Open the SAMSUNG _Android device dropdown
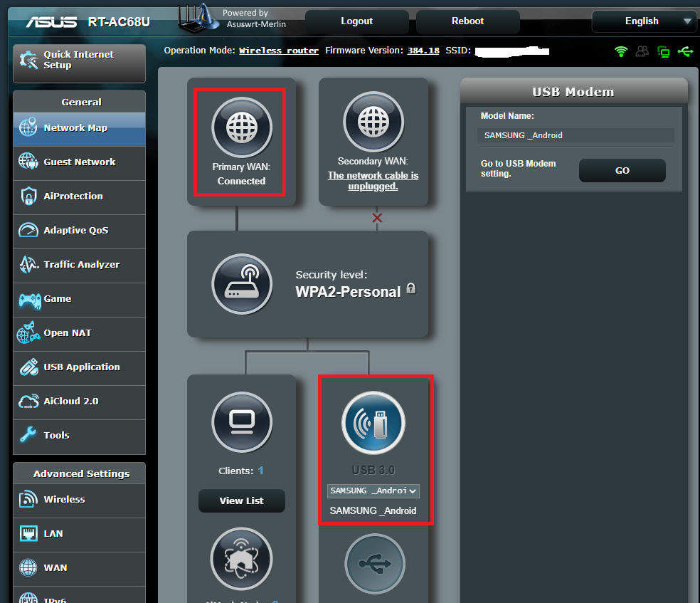This screenshot has height=603, width=700. tap(373, 491)
